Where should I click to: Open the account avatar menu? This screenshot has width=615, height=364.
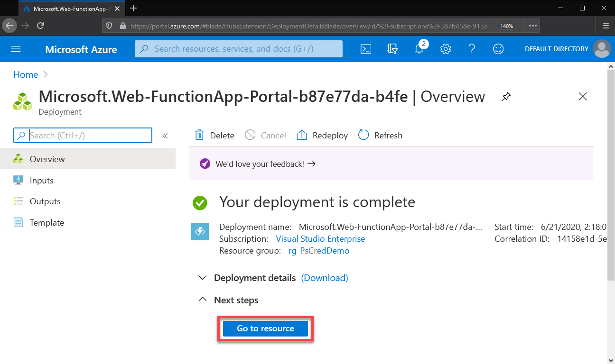tap(602, 49)
